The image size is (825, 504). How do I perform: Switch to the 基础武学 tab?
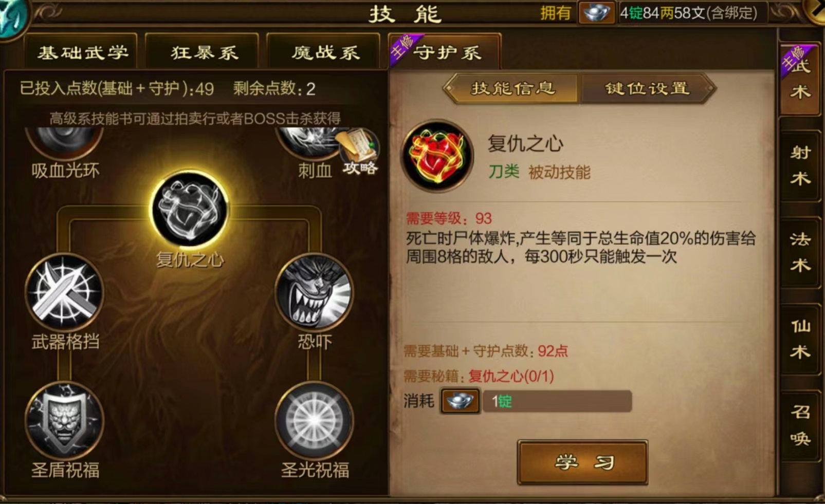click(82, 51)
